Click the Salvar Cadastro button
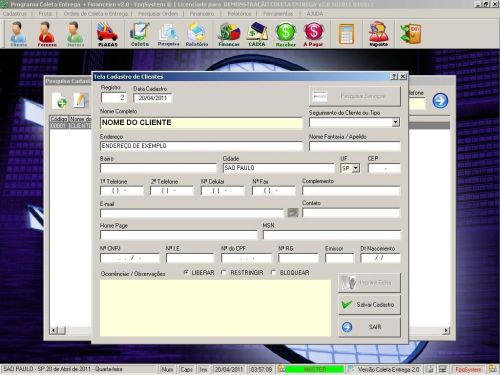The image size is (500, 375). coord(369,305)
